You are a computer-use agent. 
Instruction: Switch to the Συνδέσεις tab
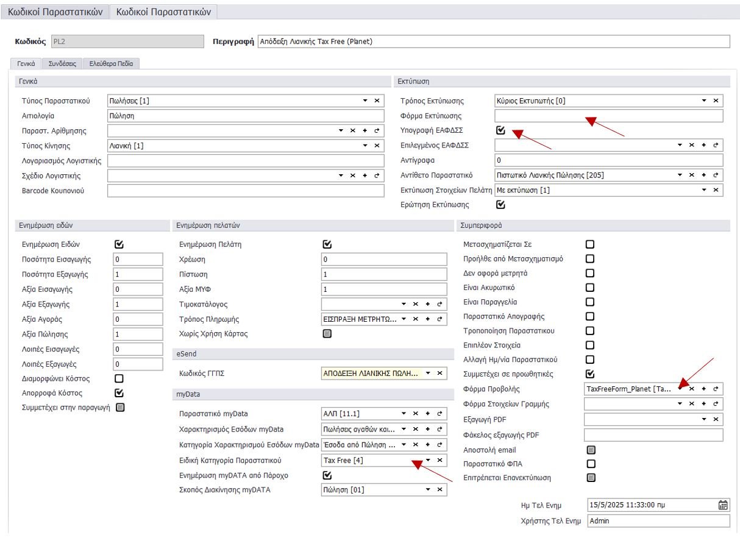click(62, 63)
